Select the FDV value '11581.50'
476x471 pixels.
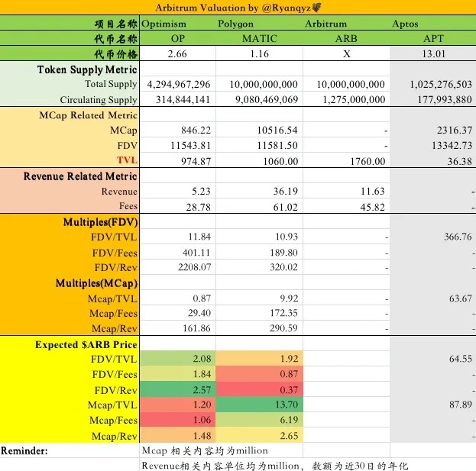(277, 146)
